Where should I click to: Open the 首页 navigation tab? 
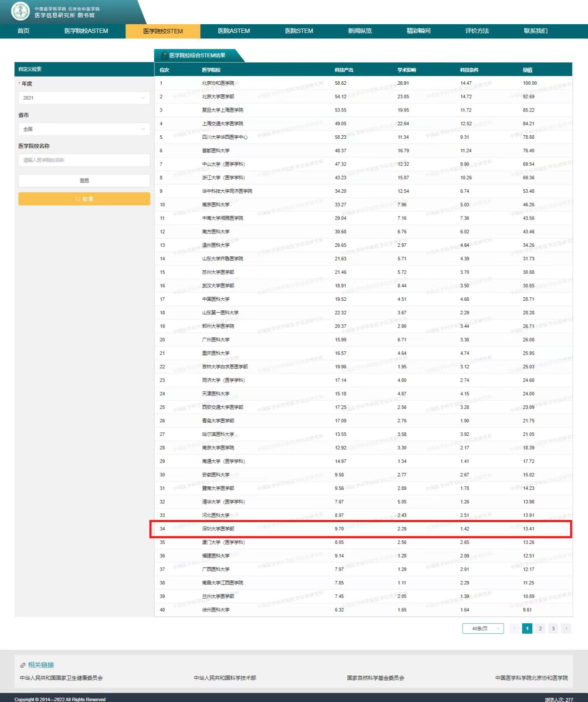click(23, 31)
